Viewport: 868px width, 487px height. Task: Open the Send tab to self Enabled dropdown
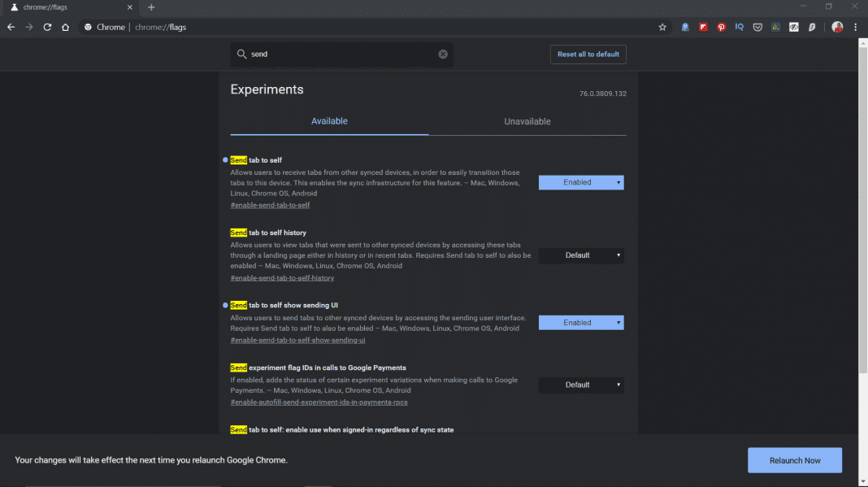pos(581,182)
